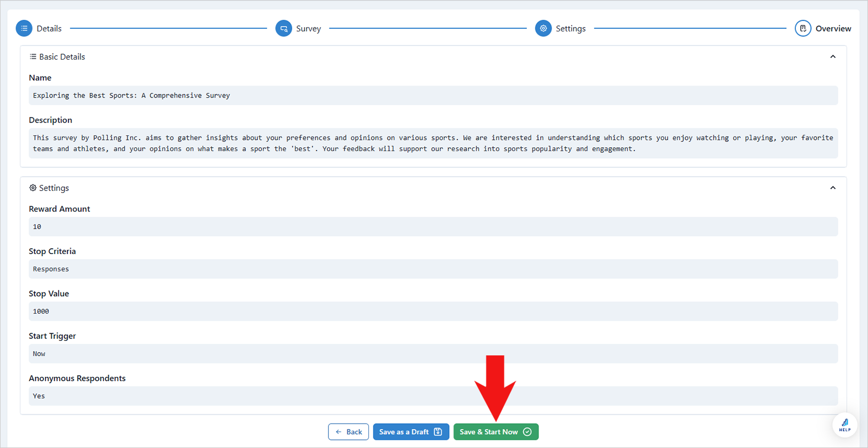Go to the Details step label
Viewport: 868px width, 448px height.
coord(49,29)
